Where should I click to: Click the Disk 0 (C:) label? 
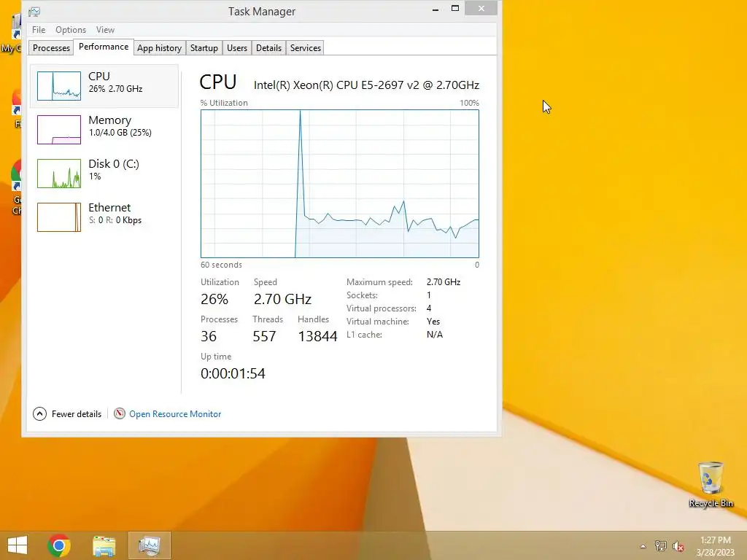114,164
